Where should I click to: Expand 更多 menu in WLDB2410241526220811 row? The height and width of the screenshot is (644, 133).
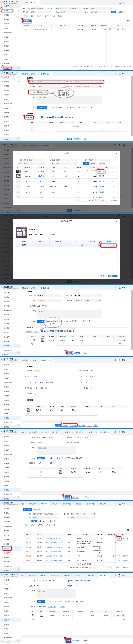[124, 29]
